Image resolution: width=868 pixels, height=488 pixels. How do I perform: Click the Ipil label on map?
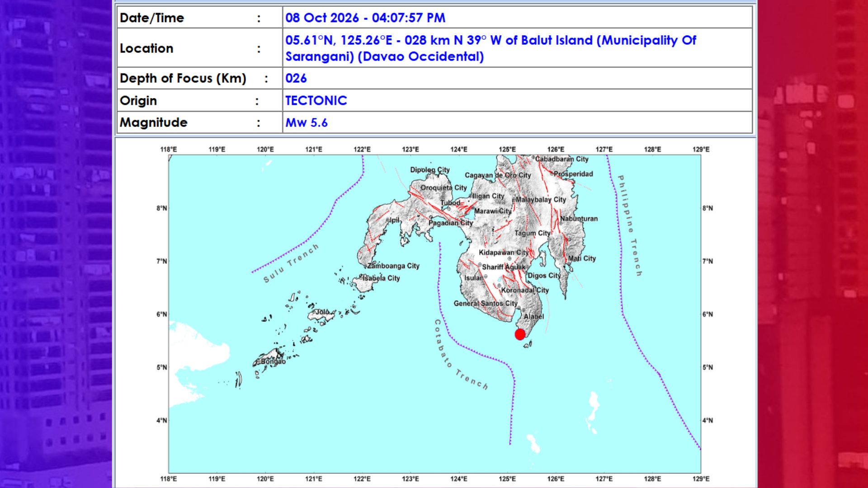pyautogui.click(x=395, y=220)
